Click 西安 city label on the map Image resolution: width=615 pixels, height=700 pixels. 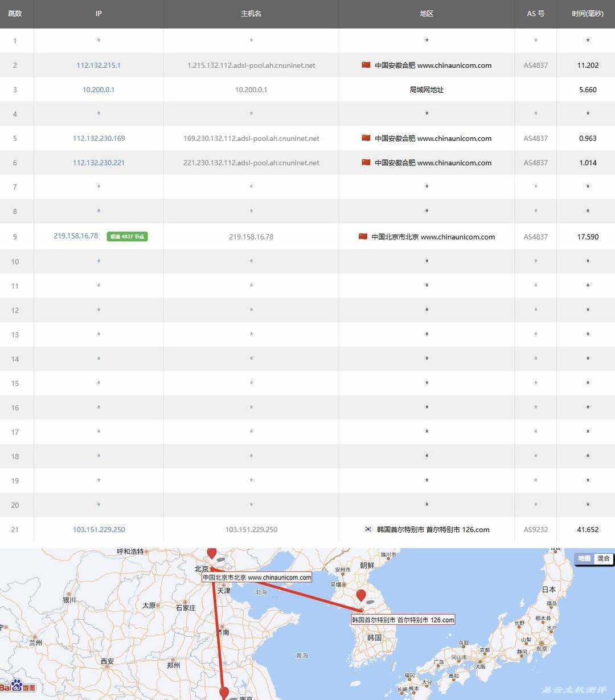[107, 661]
